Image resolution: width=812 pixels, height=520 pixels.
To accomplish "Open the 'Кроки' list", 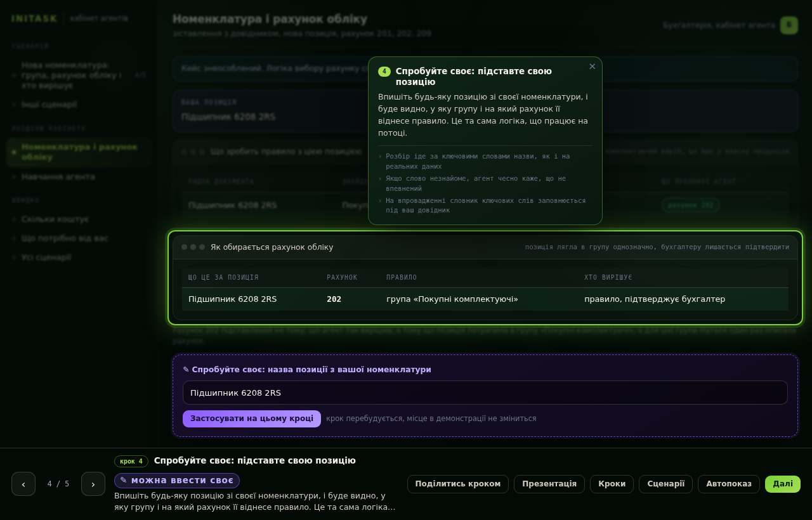I will (612, 484).
